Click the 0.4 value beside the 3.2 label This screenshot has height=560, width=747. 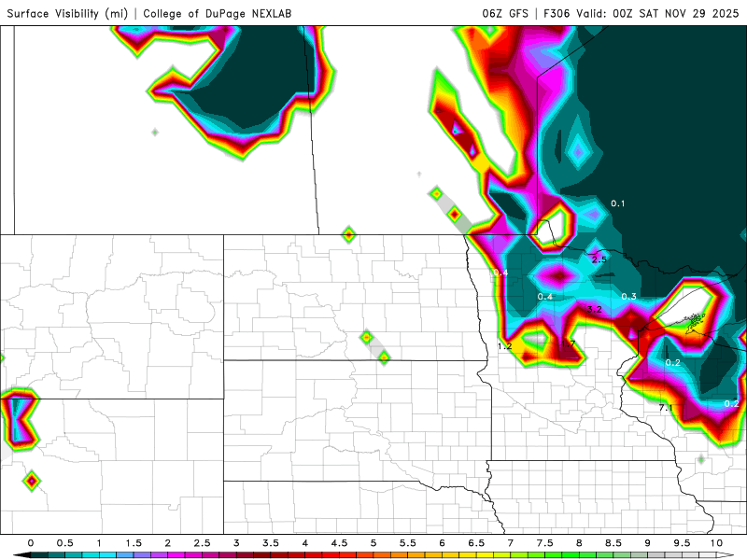coord(544,297)
